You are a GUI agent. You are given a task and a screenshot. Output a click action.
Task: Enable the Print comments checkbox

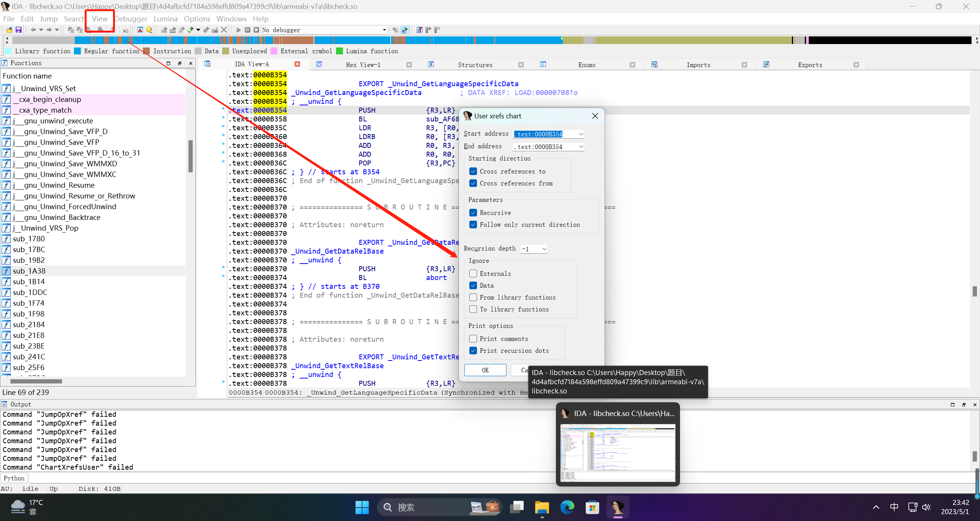473,339
